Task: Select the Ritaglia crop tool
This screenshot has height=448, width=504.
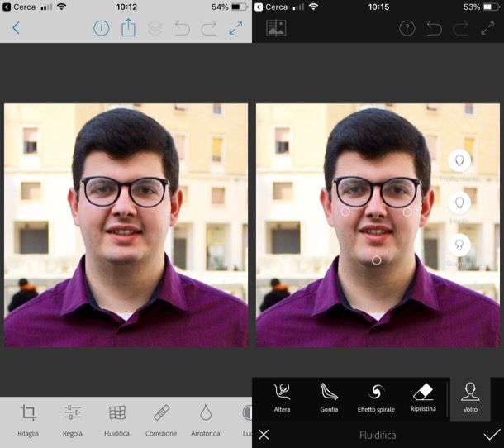Action: (28, 417)
